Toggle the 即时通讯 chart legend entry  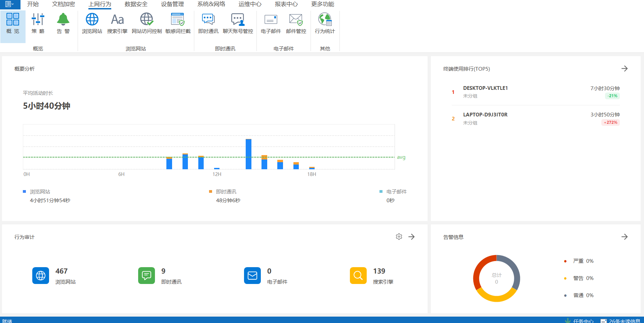pyautogui.click(x=223, y=191)
